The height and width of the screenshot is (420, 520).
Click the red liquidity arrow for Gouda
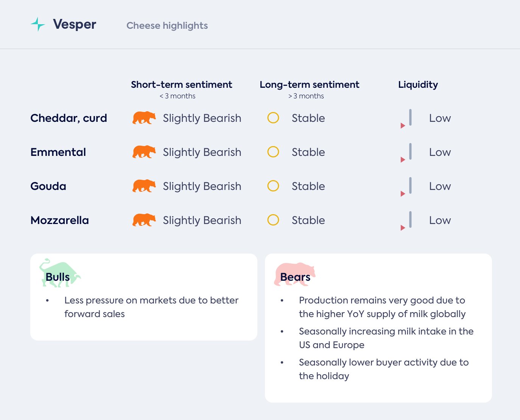click(x=403, y=194)
